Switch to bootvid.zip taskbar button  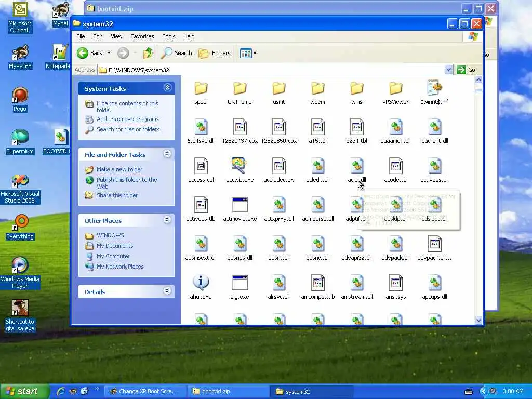click(228, 391)
